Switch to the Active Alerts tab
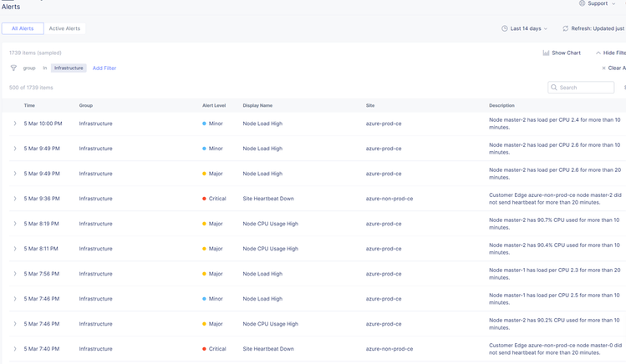The height and width of the screenshot is (364, 626). pos(64,28)
